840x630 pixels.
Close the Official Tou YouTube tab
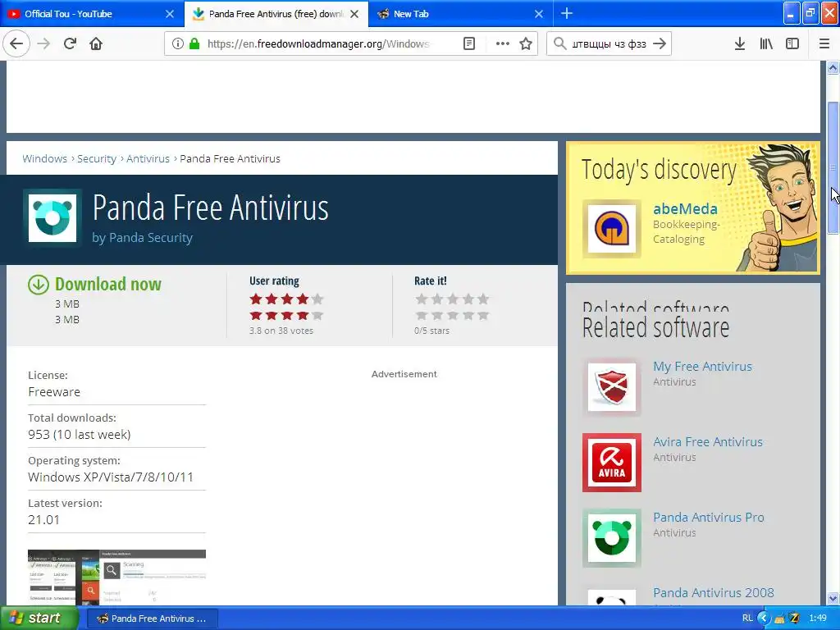(169, 14)
